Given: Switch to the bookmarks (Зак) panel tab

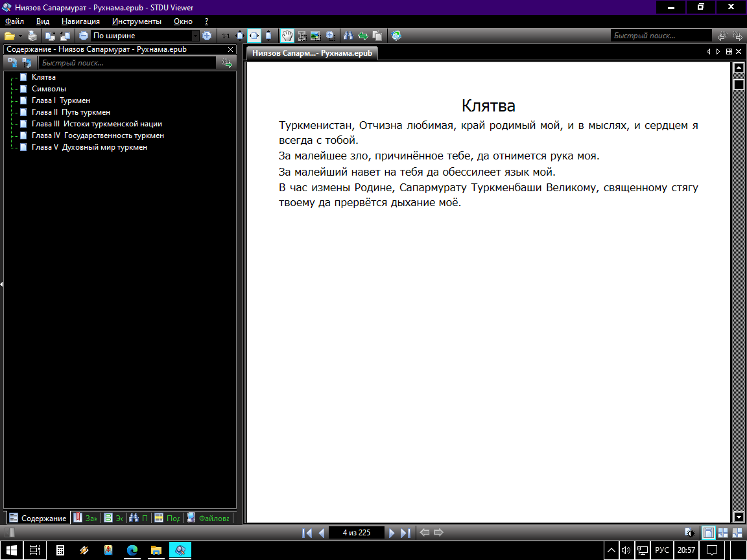Looking at the screenshot, I should (85, 518).
